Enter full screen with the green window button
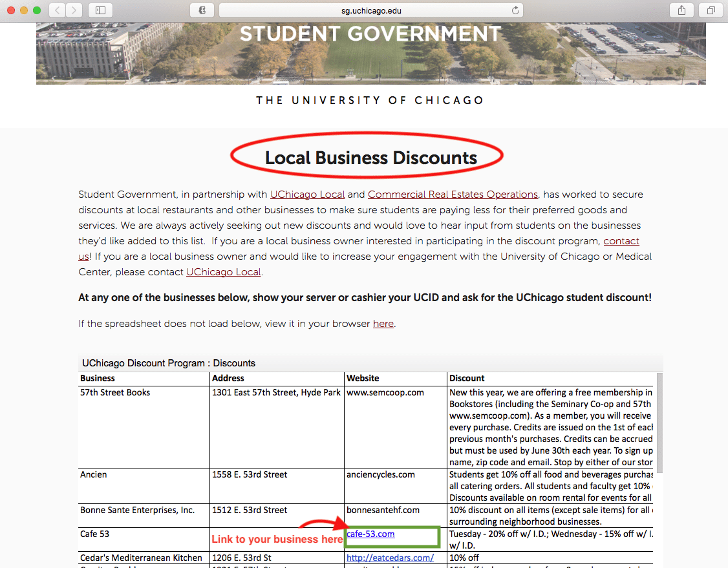 coord(37,10)
